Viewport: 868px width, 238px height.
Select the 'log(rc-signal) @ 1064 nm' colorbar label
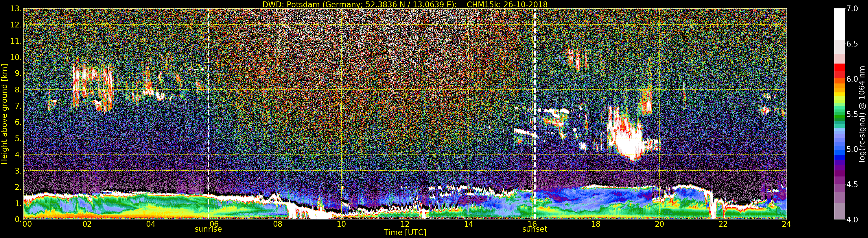point(862,114)
